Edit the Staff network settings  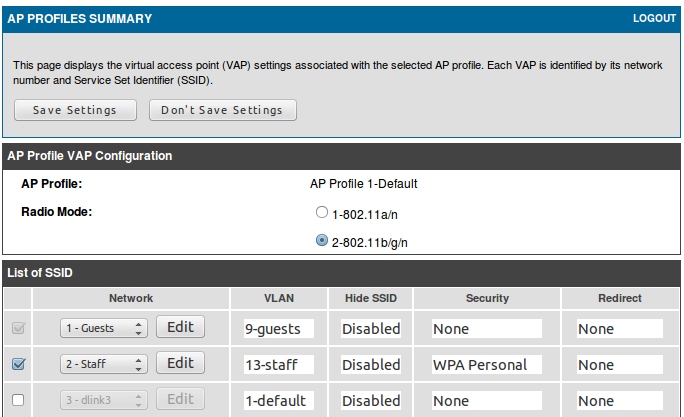pyautogui.click(x=180, y=364)
